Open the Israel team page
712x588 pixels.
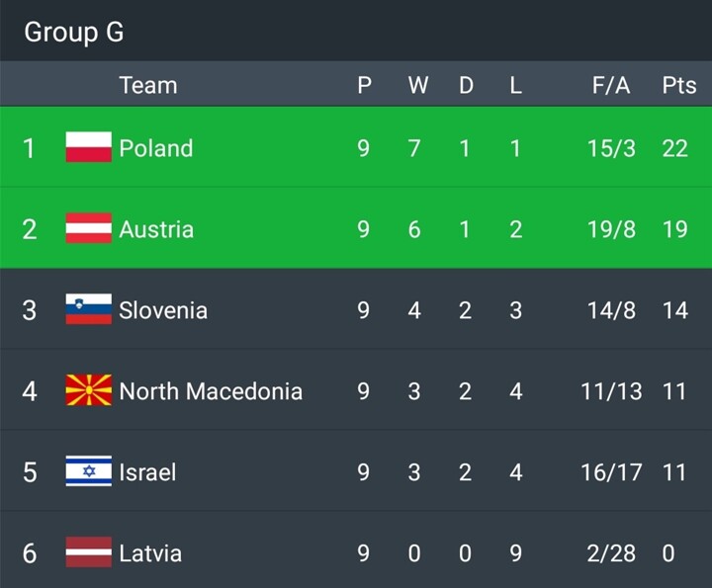tap(147, 471)
